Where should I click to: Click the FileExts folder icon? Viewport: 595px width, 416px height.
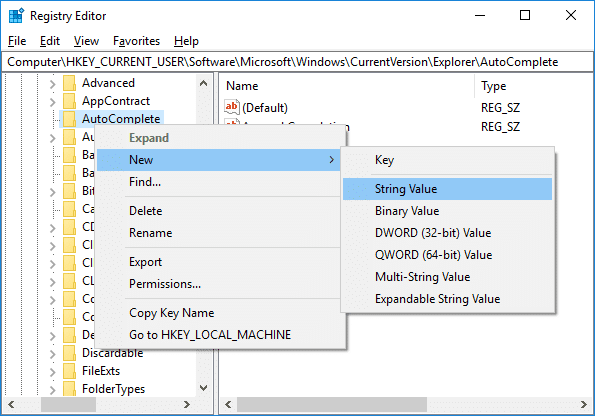69,371
